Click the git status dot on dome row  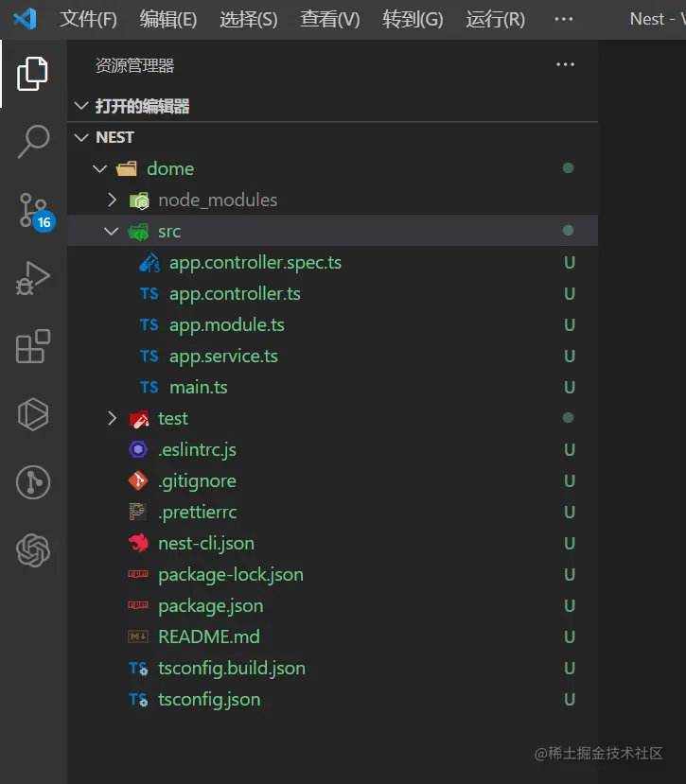pos(568,168)
